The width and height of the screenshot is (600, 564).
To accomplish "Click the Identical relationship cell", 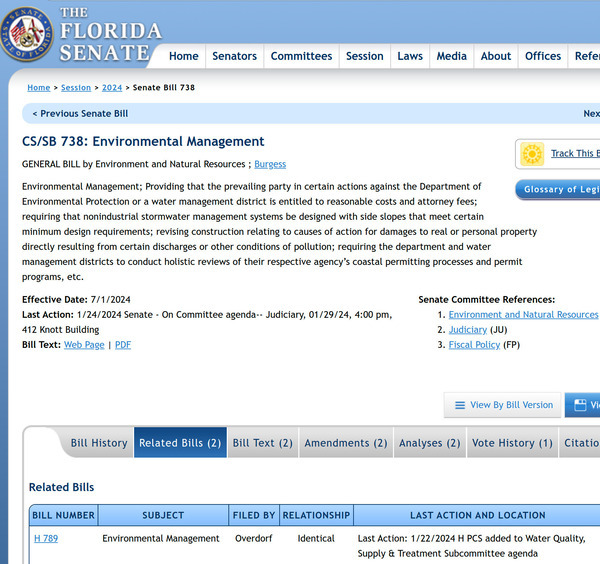I will click(x=316, y=539).
